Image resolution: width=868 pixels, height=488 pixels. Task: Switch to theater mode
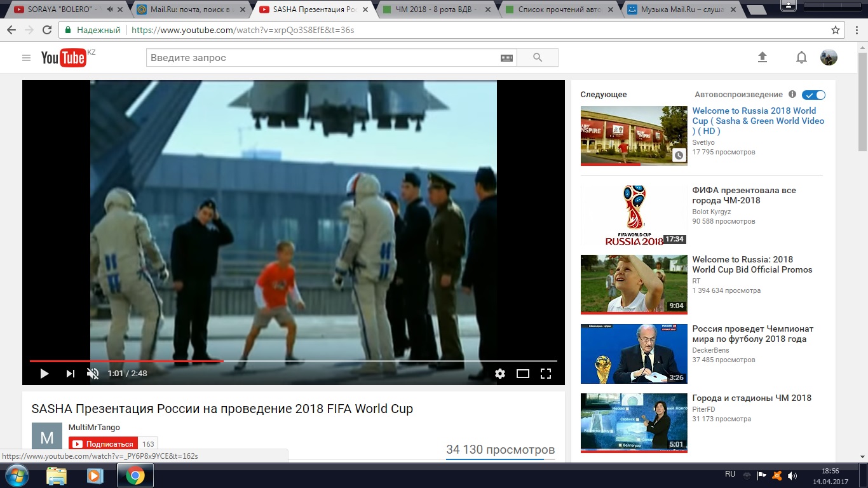click(x=523, y=374)
